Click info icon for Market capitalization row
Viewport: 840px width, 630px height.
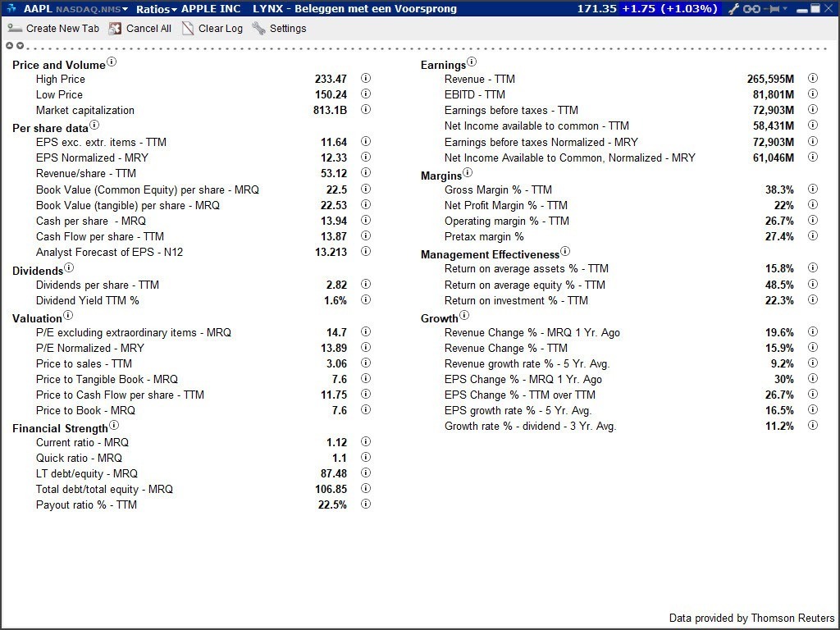click(x=365, y=109)
